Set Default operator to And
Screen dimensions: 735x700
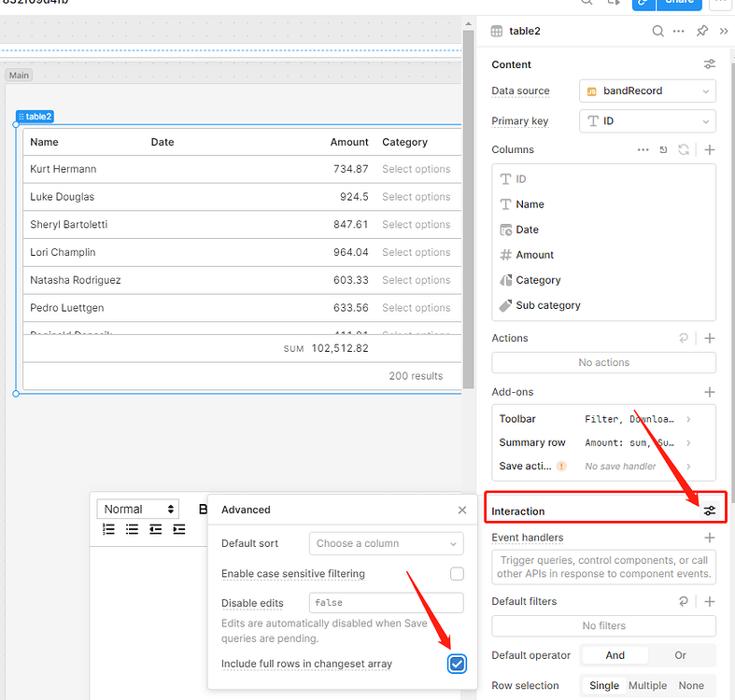click(615, 655)
